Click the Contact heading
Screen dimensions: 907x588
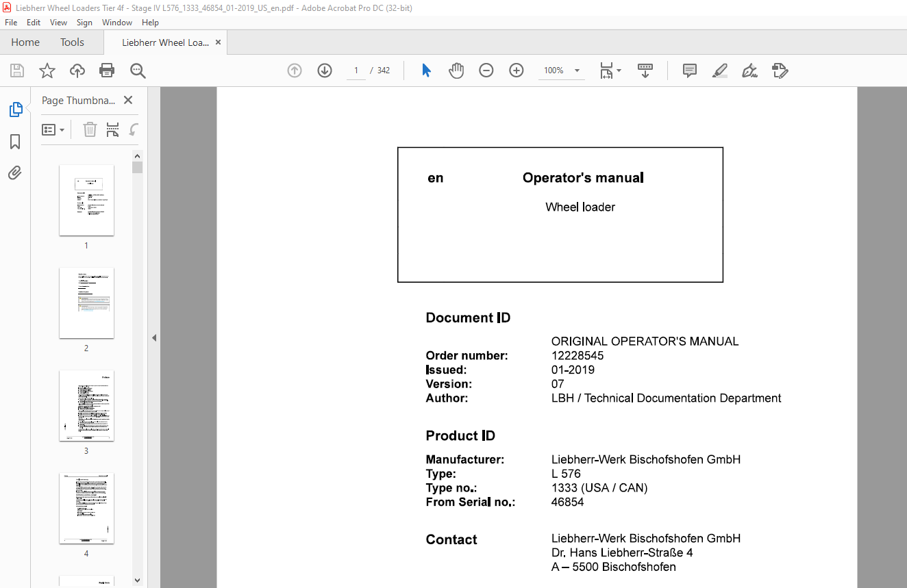pos(451,539)
